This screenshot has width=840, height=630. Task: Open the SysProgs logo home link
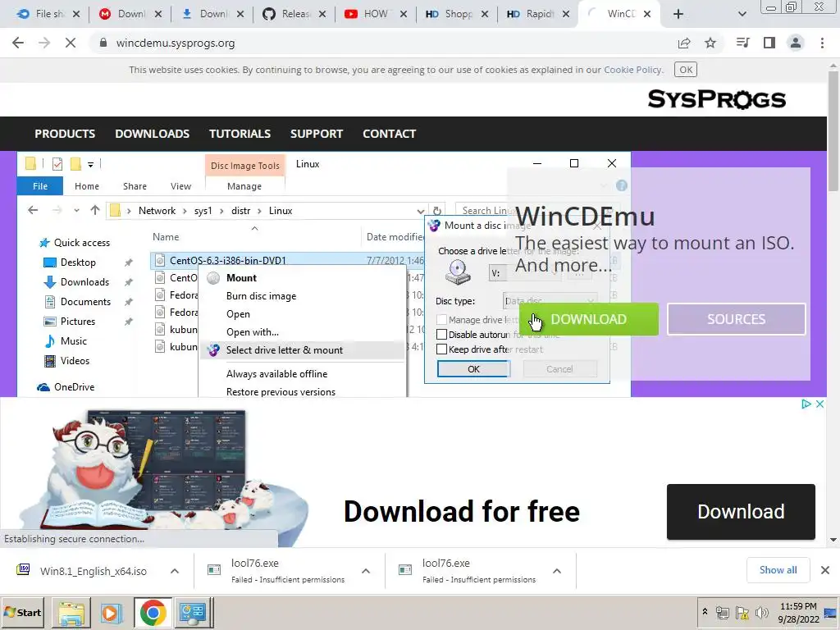[717, 99]
